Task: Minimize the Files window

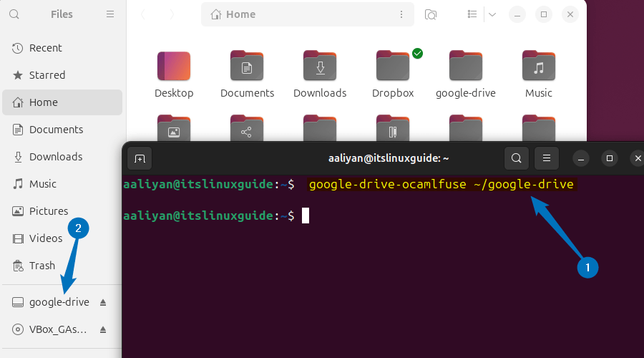Action: (x=517, y=15)
